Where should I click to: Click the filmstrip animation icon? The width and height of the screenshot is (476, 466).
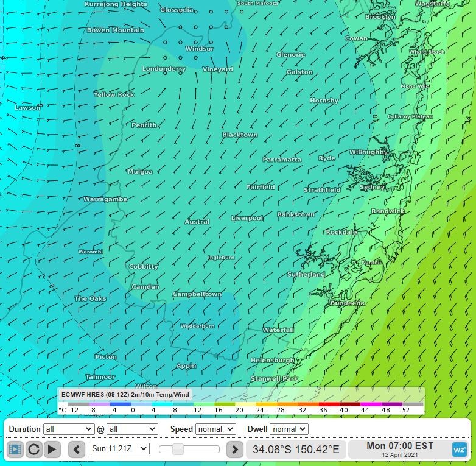[15, 450]
